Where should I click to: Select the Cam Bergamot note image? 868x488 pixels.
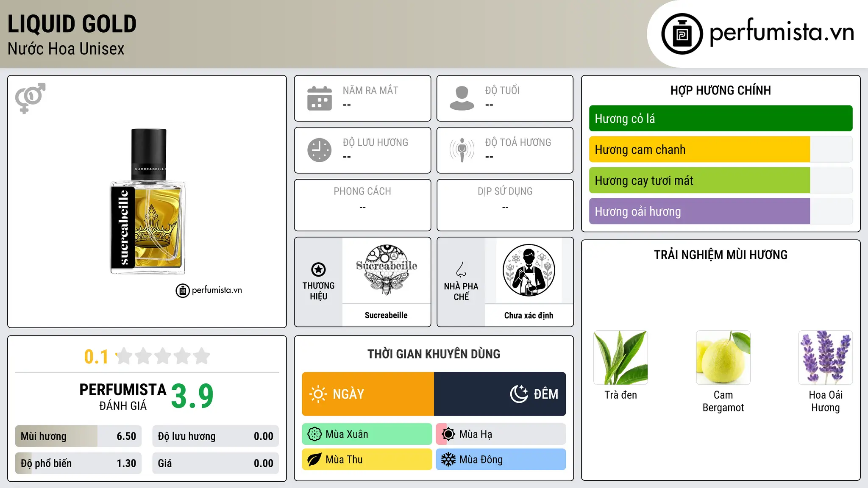tap(723, 358)
